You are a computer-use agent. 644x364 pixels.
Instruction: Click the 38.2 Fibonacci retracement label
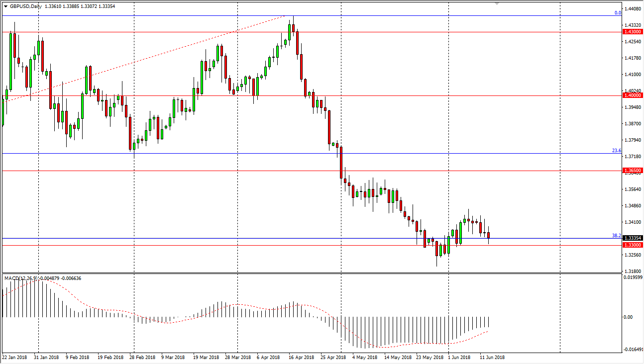[616, 236]
